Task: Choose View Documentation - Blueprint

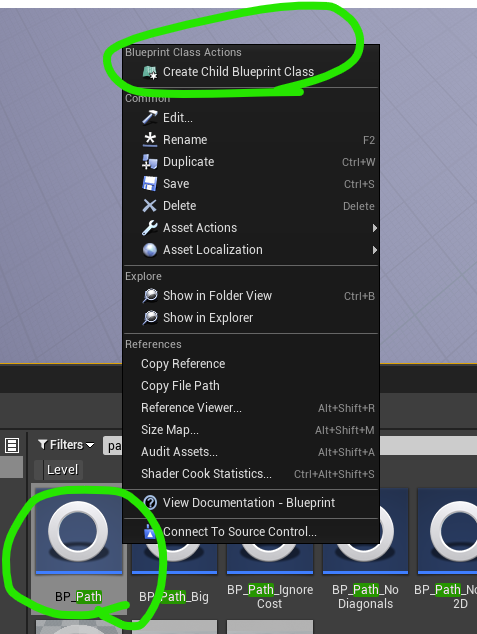Action: [251, 503]
